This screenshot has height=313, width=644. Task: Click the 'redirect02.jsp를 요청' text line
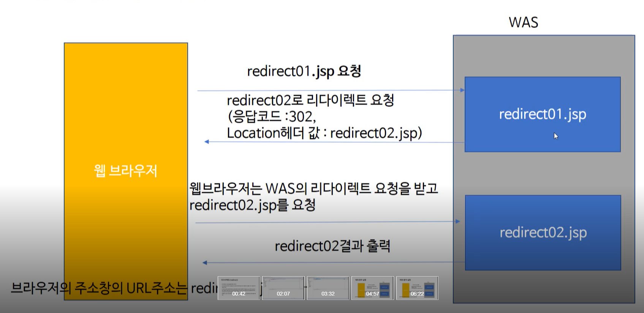[253, 205]
